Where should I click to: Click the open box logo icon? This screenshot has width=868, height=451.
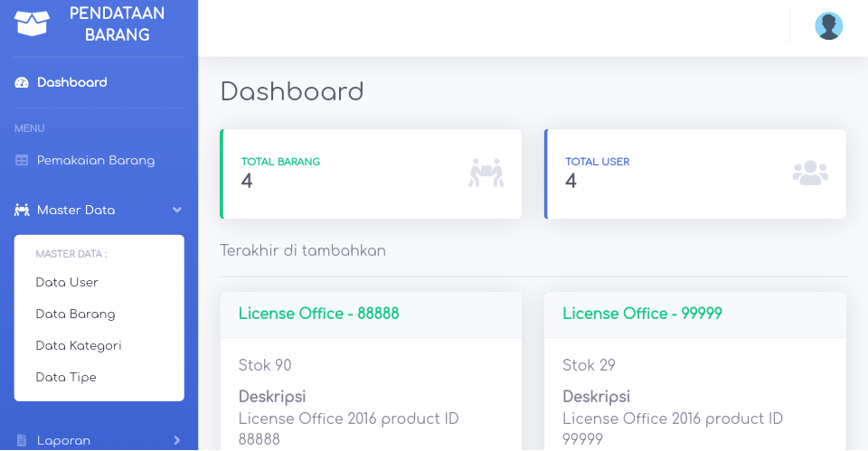point(32,23)
